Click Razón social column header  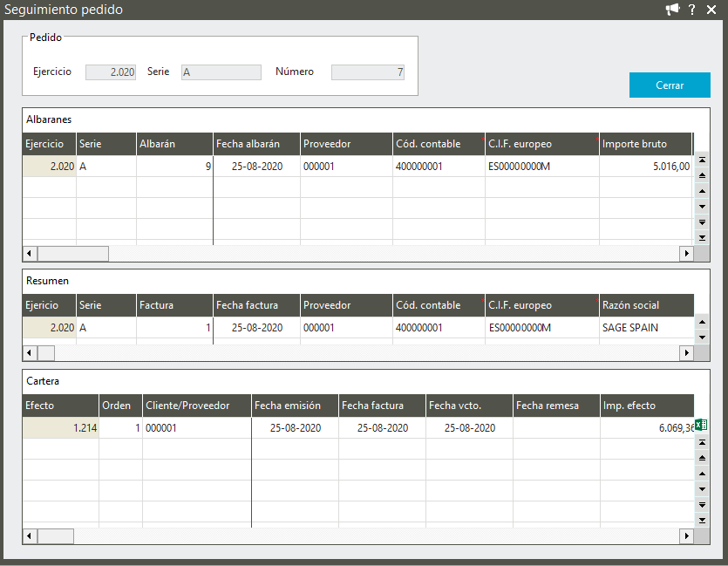click(x=647, y=305)
